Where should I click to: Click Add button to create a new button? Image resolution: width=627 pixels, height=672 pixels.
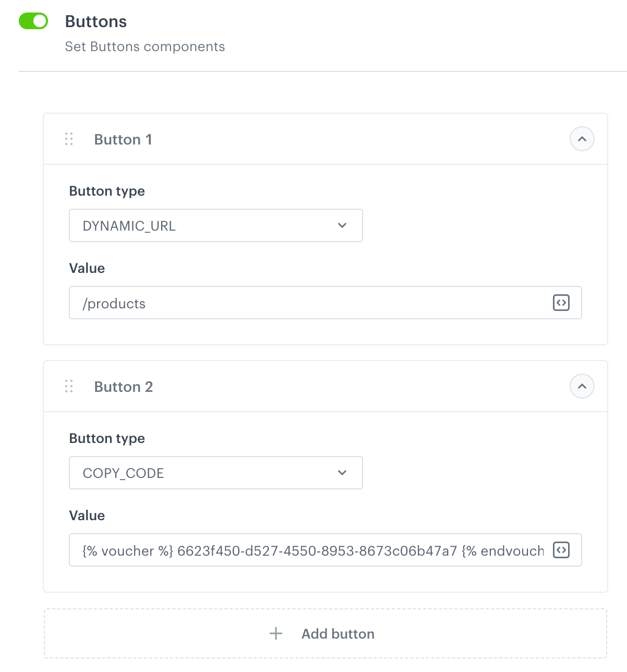pos(337,633)
